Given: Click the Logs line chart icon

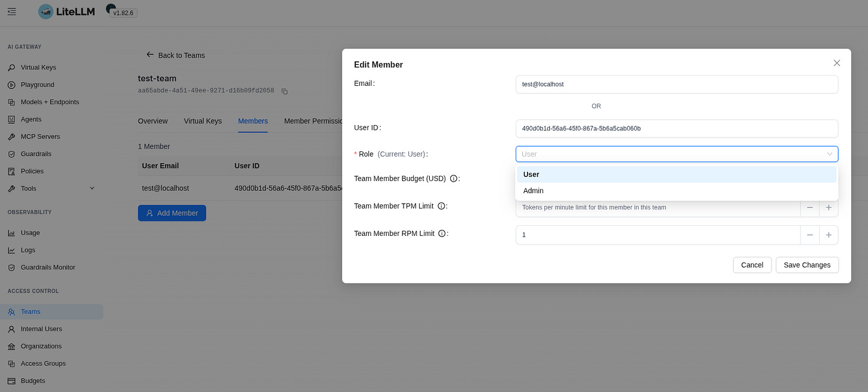Looking at the screenshot, I should (11, 250).
